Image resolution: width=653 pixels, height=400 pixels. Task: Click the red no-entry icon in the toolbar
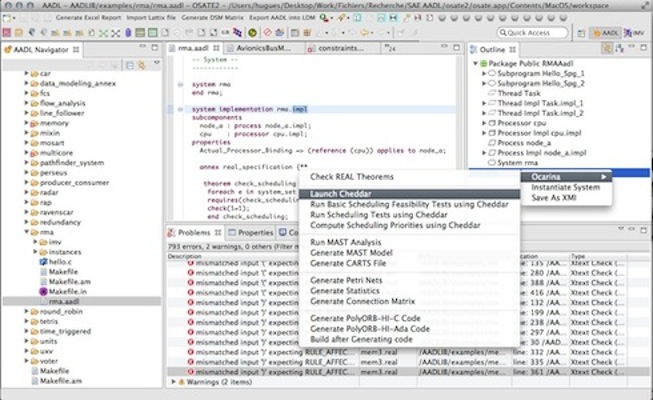pos(268,32)
